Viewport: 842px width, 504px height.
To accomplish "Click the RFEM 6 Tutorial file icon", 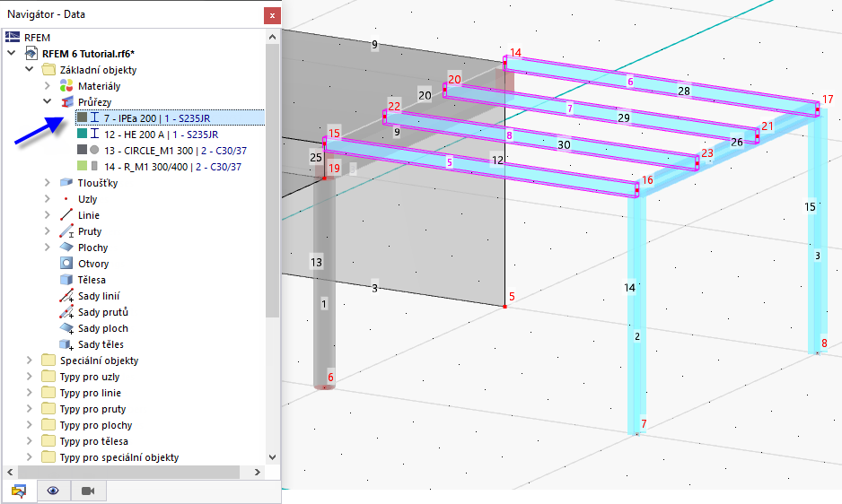I will [31, 53].
